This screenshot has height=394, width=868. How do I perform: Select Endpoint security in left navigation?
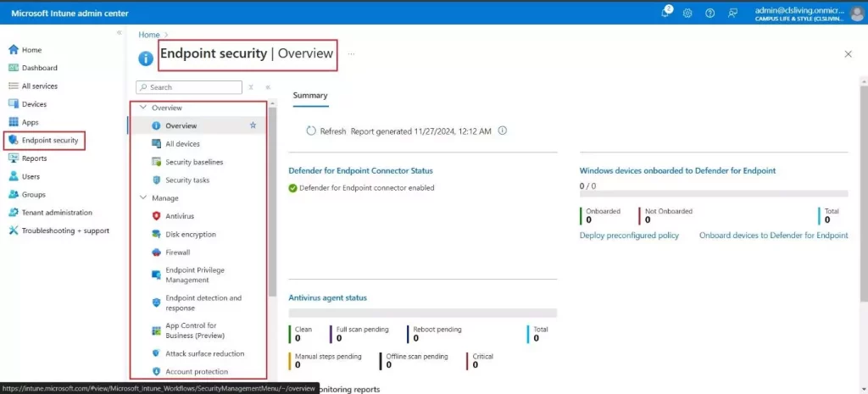point(50,140)
